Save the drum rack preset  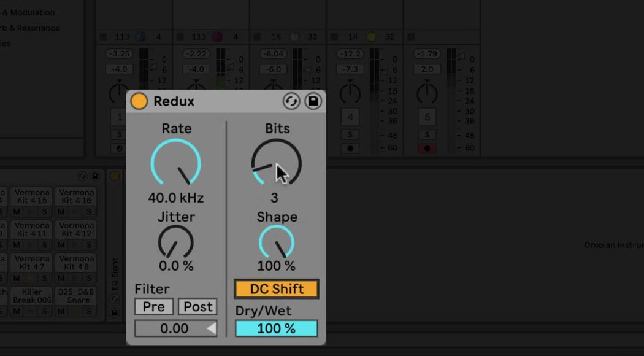click(95, 176)
